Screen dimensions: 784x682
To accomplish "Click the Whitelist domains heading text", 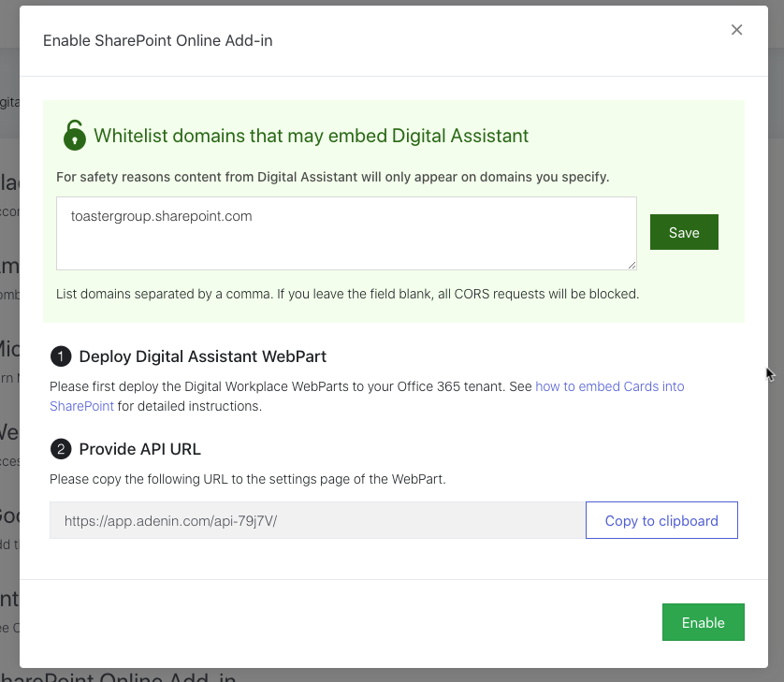I will tap(311, 136).
